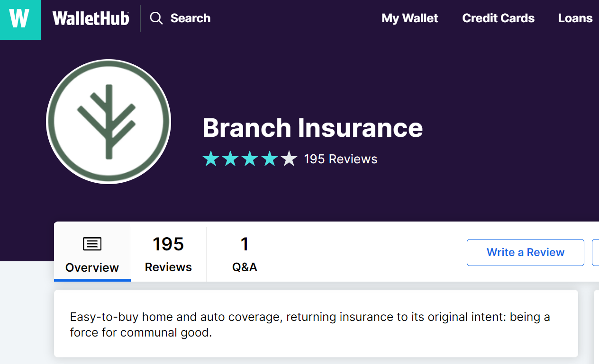Select the third star in the rating row
Screen dimensions: 599x364
[251, 159]
